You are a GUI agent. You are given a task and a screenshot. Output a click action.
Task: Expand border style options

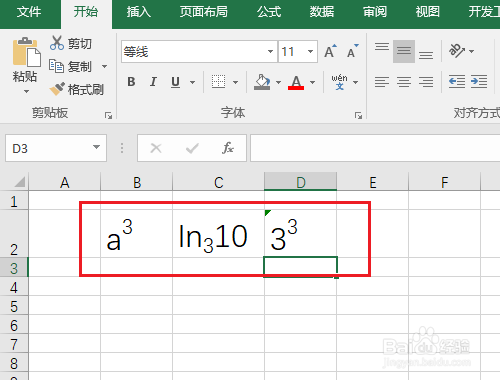tap(235, 82)
